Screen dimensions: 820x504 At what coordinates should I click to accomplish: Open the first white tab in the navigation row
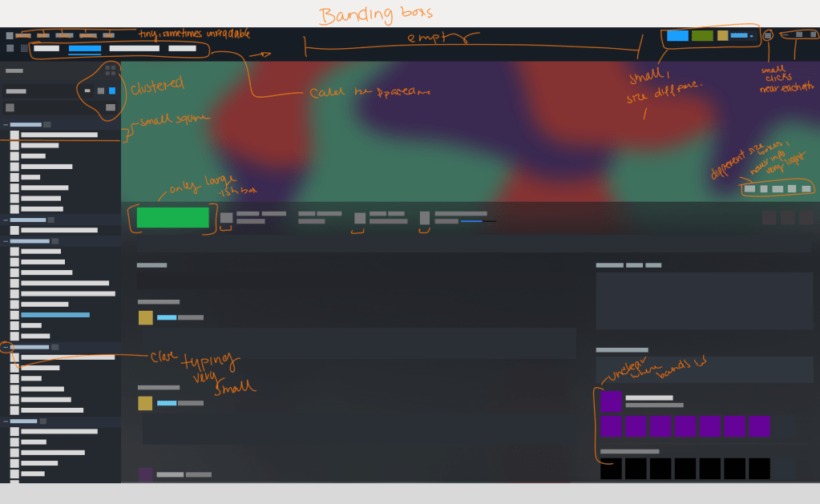coord(46,49)
